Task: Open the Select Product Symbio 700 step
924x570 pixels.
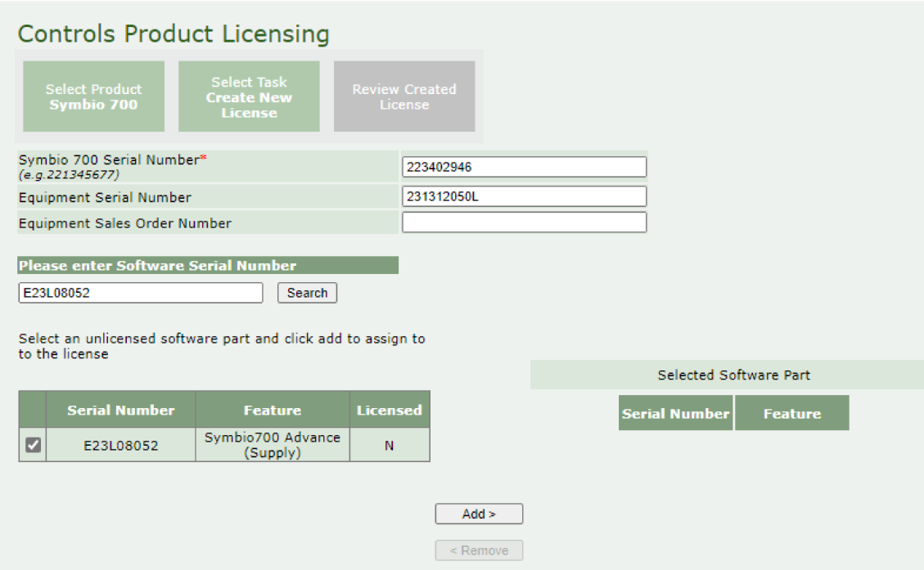Action: coord(93,96)
